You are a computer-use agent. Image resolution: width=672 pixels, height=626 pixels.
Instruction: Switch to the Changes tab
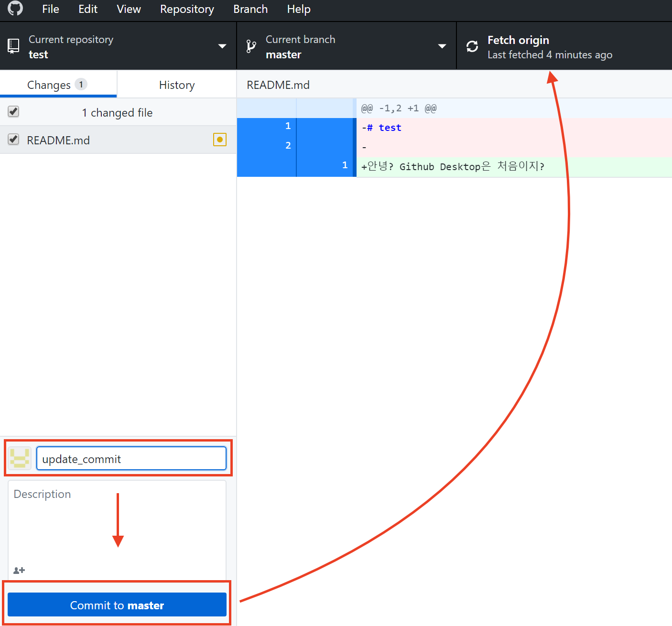[x=58, y=85]
